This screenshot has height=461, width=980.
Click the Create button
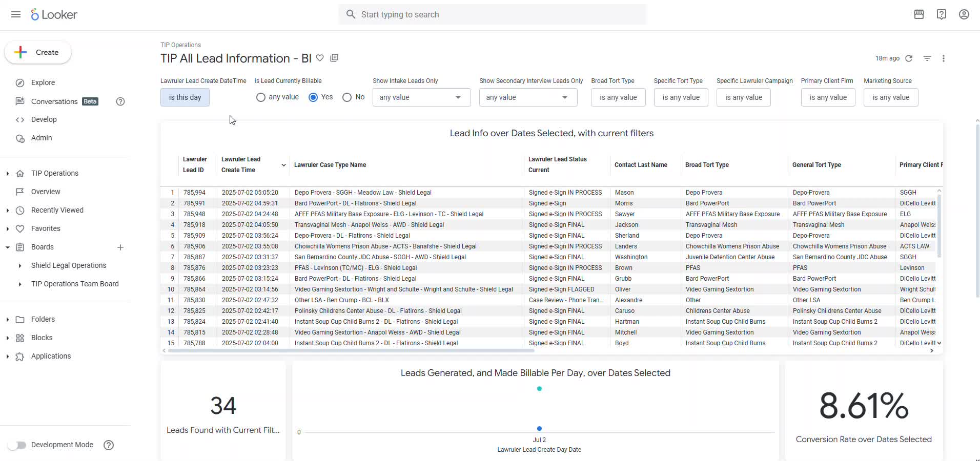(x=38, y=52)
